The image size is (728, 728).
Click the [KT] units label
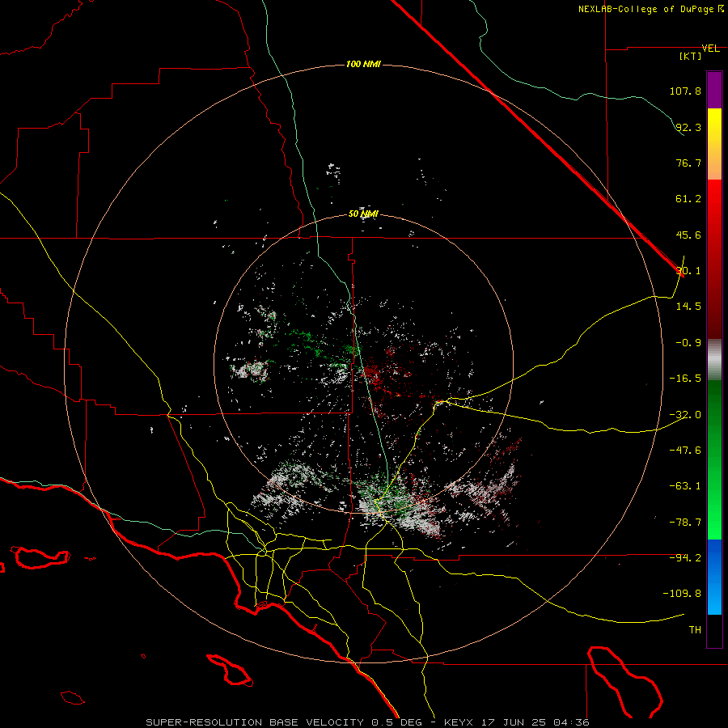click(x=690, y=56)
